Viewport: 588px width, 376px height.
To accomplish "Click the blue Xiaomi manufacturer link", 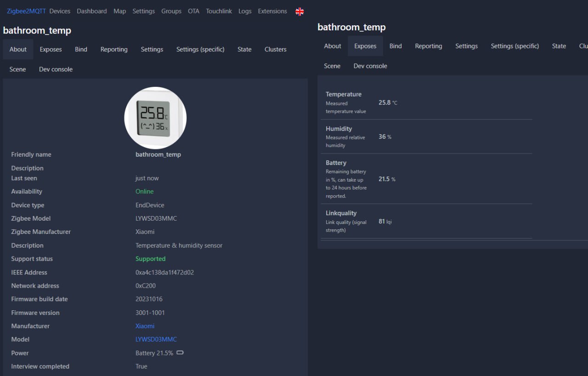I will pos(145,326).
